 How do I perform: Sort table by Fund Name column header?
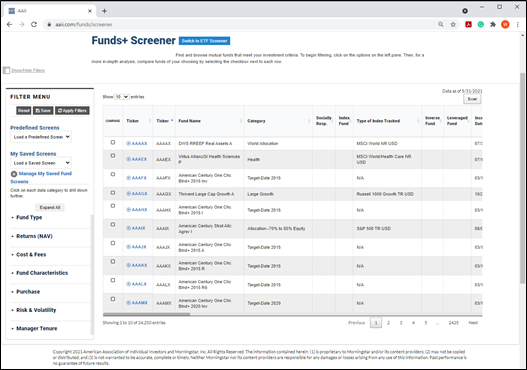tap(210, 121)
